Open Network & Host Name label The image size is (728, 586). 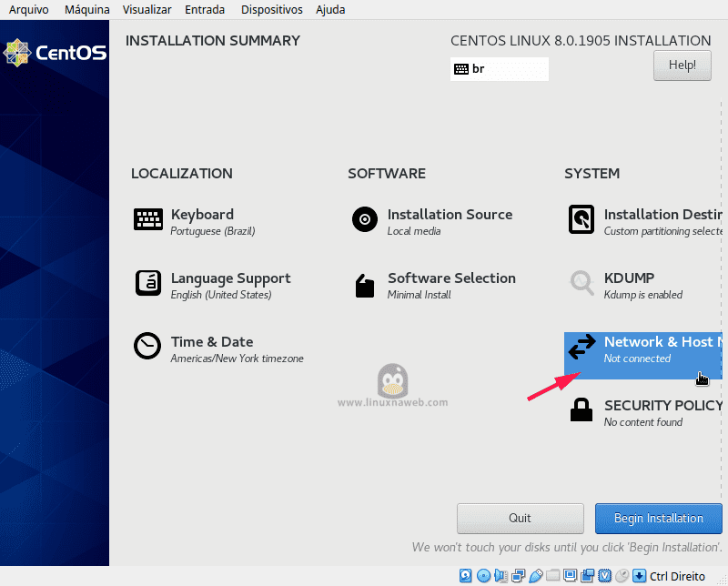point(663,342)
